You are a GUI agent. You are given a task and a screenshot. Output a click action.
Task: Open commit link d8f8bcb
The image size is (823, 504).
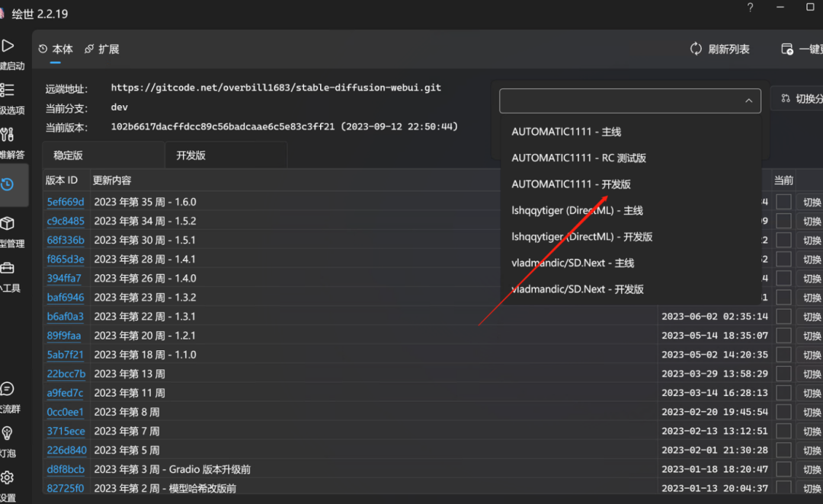(x=66, y=470)
